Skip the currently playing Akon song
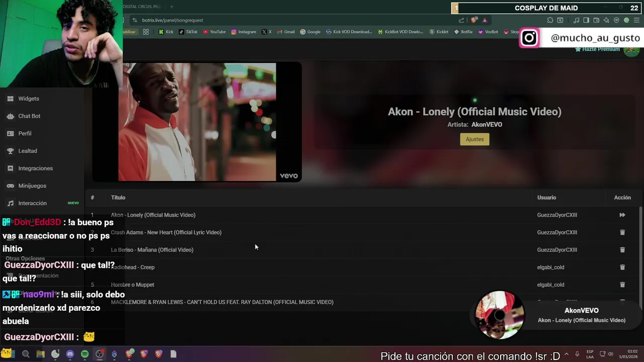Screen dimensions: 644x362 (x=622, y=215)
